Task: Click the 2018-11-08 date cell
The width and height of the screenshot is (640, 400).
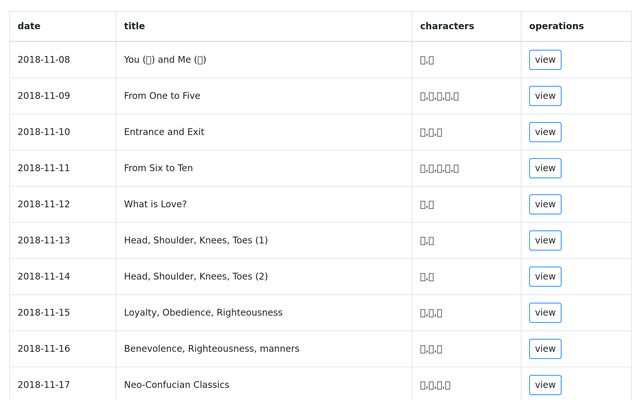Action: tap(44, 60)
